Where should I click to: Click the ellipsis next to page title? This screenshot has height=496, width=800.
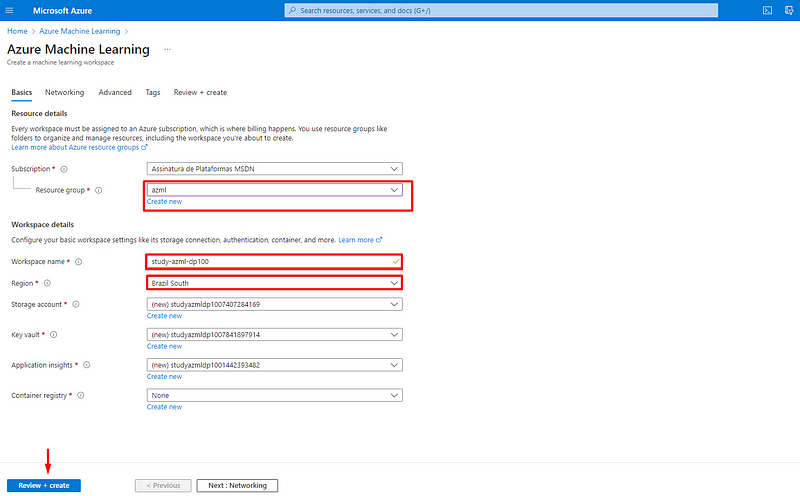pyautogui.click(x=167, y=49)
